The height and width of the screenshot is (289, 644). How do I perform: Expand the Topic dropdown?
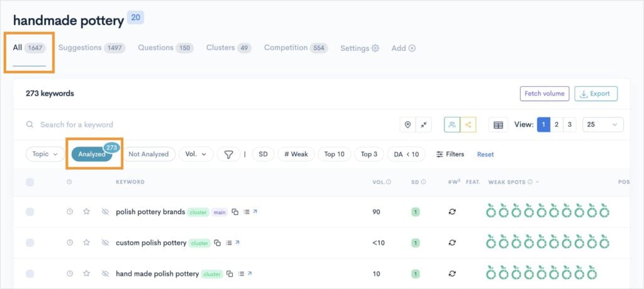coord(45,154)
